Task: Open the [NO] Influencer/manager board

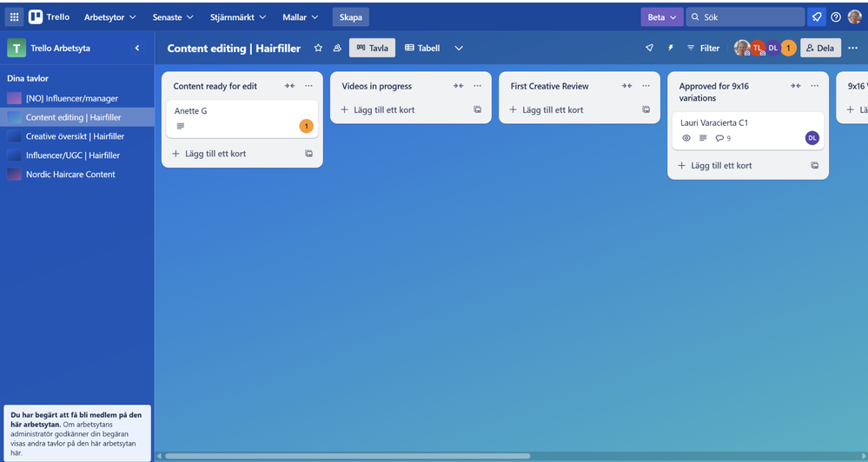Action: pos(77,98)
